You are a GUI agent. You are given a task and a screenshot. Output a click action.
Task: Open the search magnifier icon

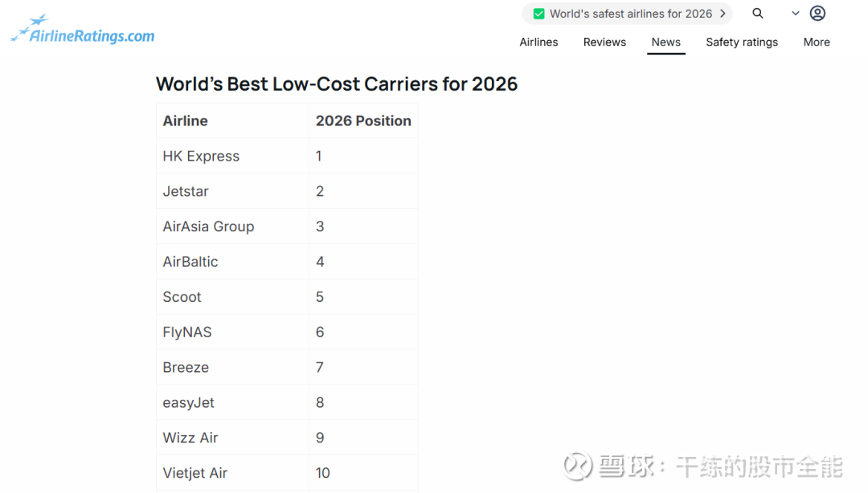758,14
